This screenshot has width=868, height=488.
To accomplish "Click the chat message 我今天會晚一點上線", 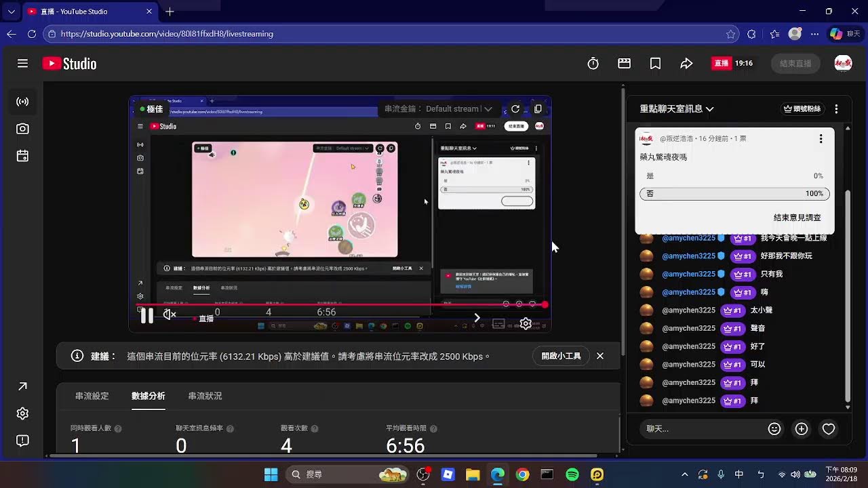I will (x=793, y=238).
